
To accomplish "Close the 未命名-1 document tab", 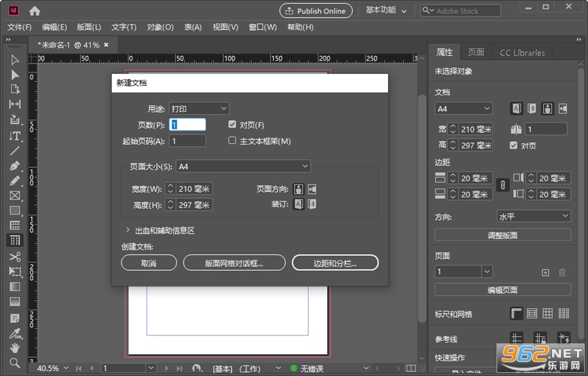I will click(106, 45).
